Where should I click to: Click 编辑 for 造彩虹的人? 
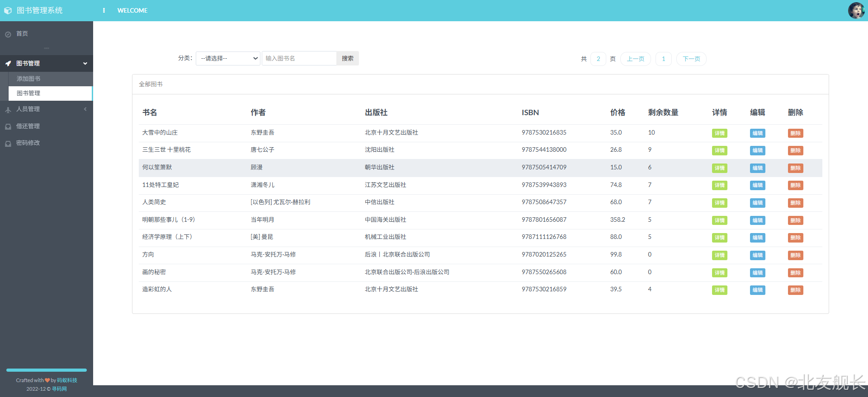pyautogui.click(x=758, y=290)
